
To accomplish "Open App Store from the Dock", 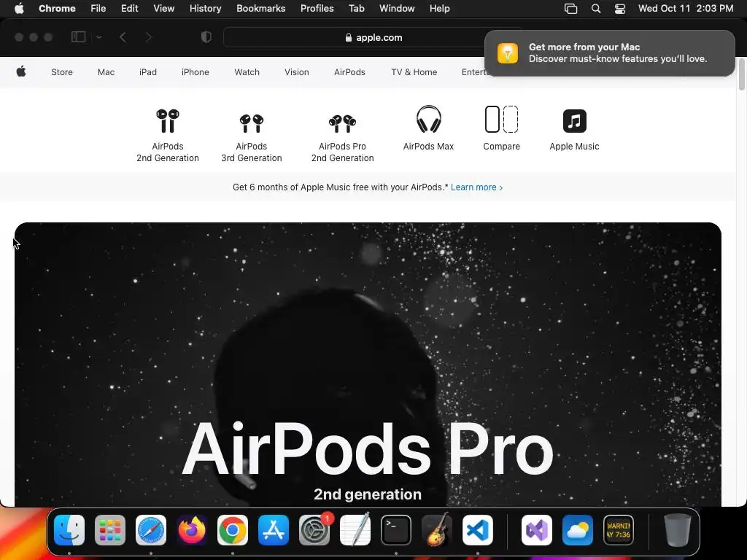I will [x=274, y=530].
